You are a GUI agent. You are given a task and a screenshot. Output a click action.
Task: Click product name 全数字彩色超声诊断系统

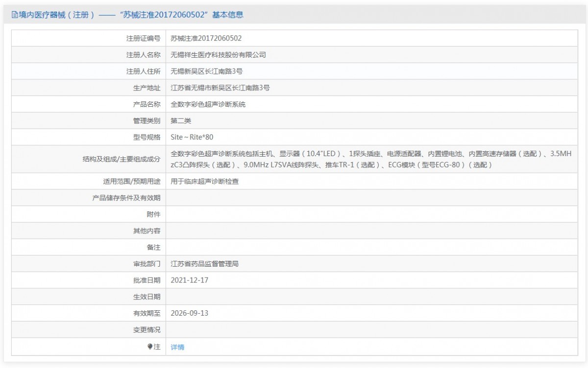tap(208, 104)
